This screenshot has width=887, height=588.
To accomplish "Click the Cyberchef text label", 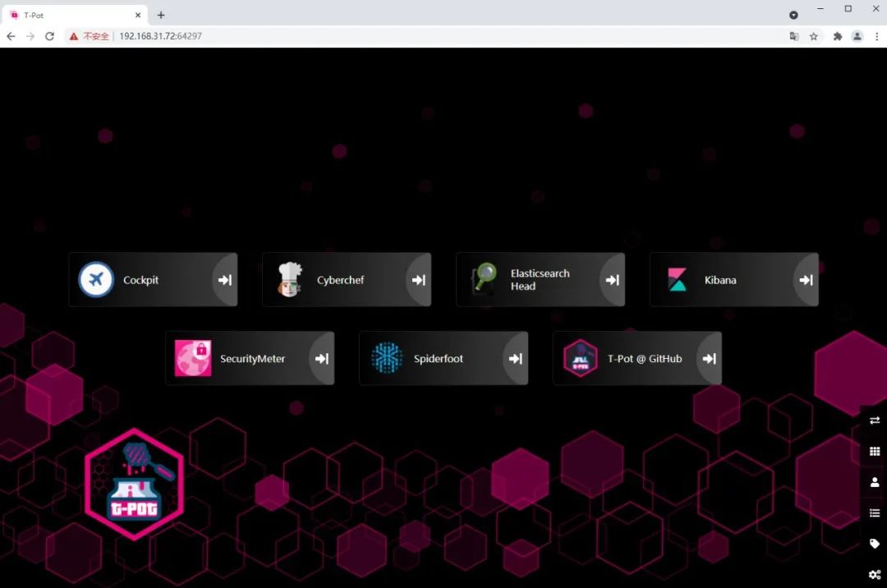I will click(x=341, y=280).
